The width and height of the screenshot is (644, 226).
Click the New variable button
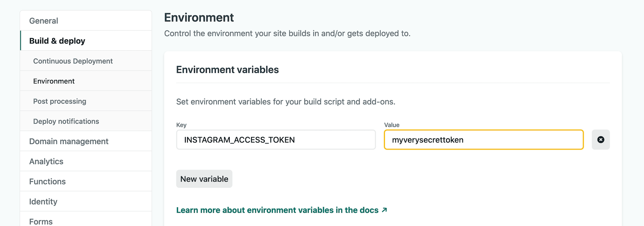pos(204,179)
